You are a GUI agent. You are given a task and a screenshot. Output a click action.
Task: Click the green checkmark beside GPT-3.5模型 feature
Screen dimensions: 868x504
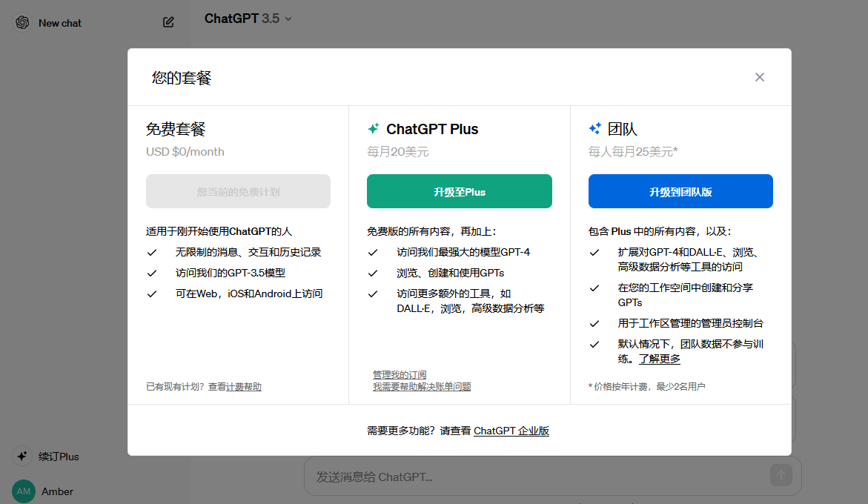pos(152,273)
